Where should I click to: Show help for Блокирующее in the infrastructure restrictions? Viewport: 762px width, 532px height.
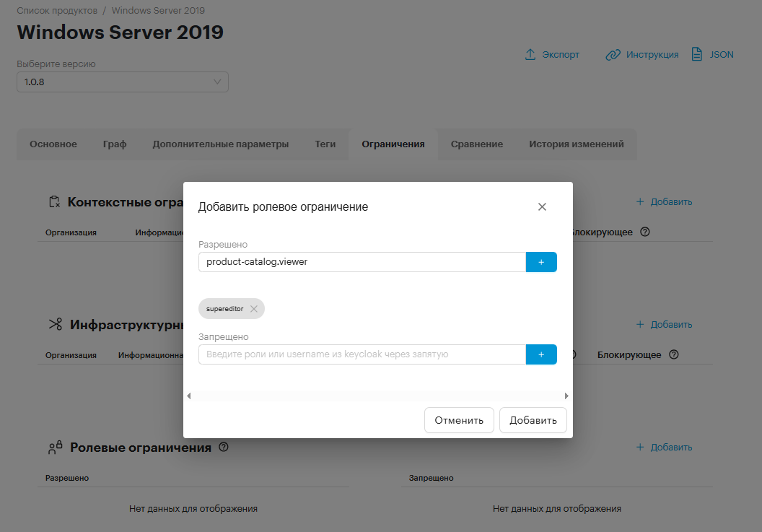pyautogui.click(x=673, y=354)
